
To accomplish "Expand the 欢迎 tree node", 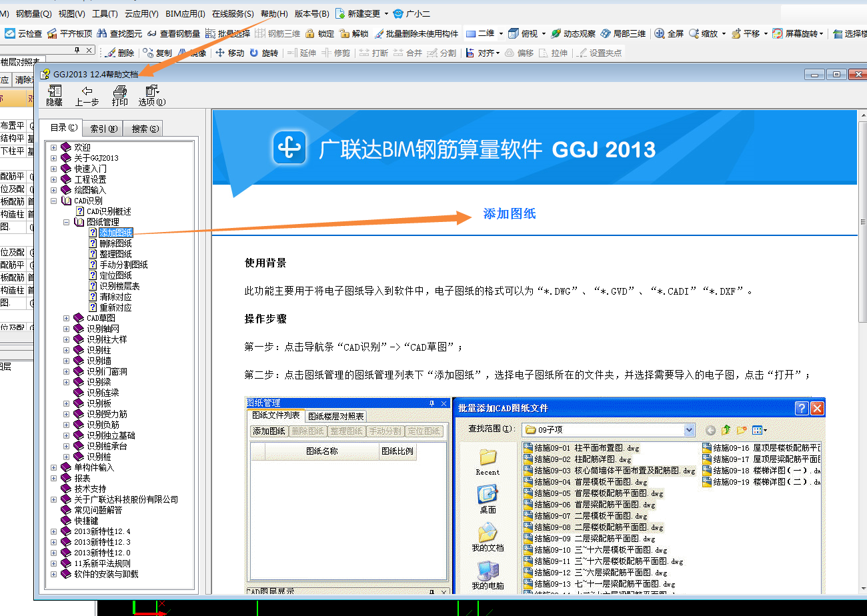I will click(x=54, y=147).
